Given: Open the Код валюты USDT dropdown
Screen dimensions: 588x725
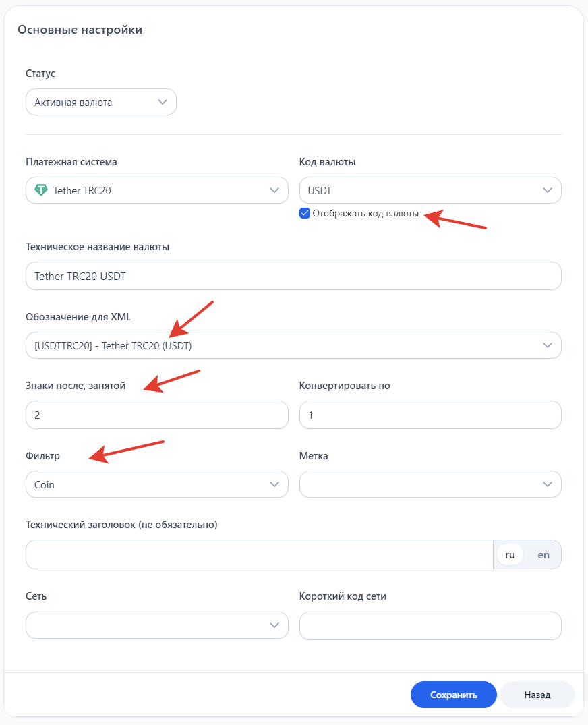Looking at the screenshot, I should (430, 190).
